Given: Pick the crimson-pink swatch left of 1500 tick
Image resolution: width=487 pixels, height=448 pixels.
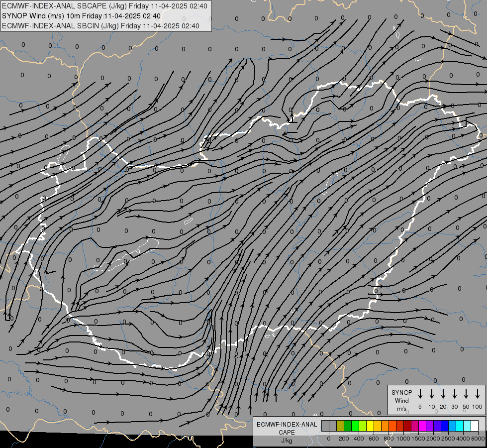Looking at the screenshot, I should pos(415,426).
